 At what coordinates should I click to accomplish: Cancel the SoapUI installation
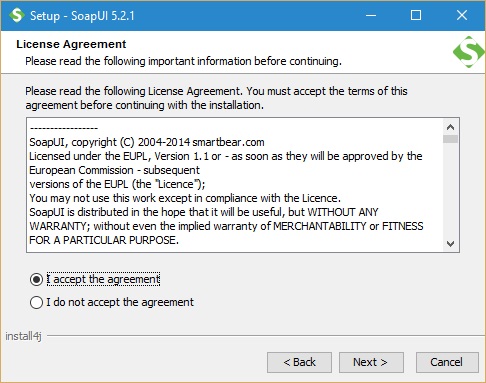447,362
